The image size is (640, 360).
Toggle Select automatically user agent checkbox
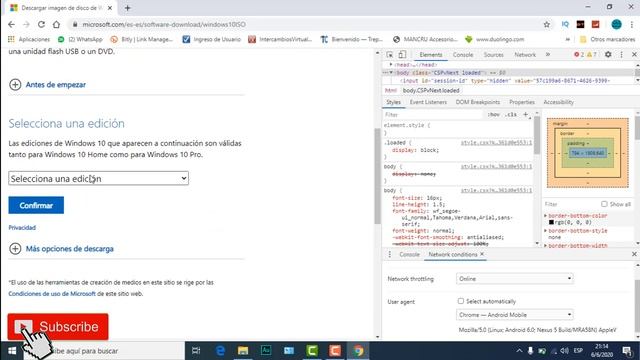460,301
